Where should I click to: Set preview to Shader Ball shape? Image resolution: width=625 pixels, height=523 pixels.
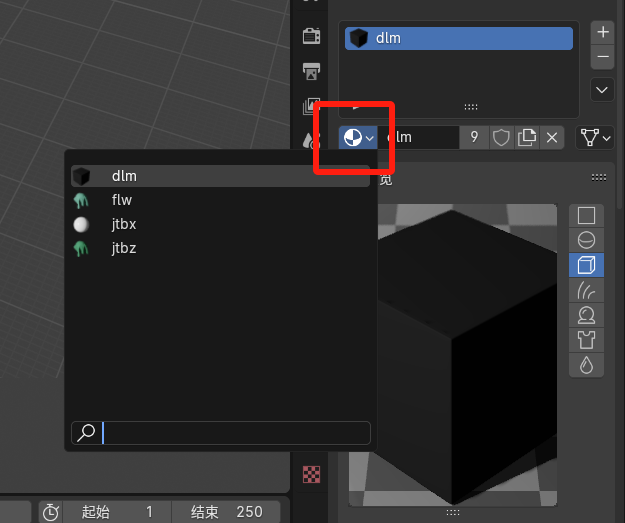click(x=586, y=315)
